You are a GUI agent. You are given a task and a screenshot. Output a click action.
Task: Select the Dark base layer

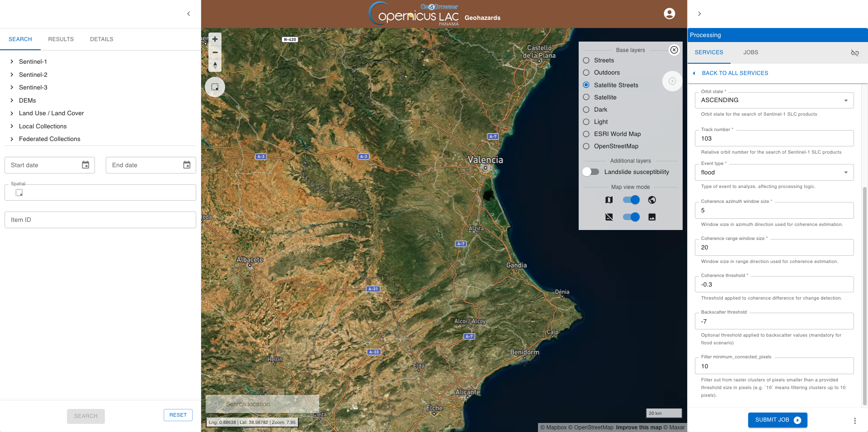(586, 109)
